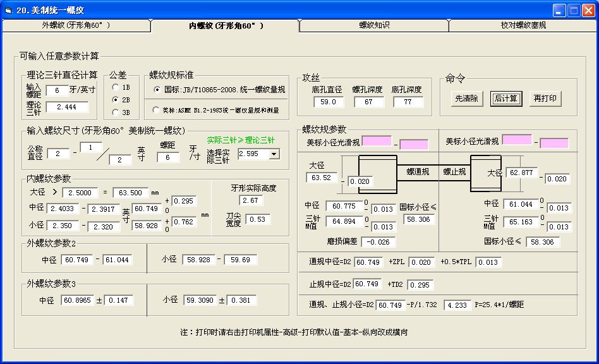This screenshot has width=599, height=364.
Task: Click the 理论三针 value field 2.444
Action: (67, 107)
